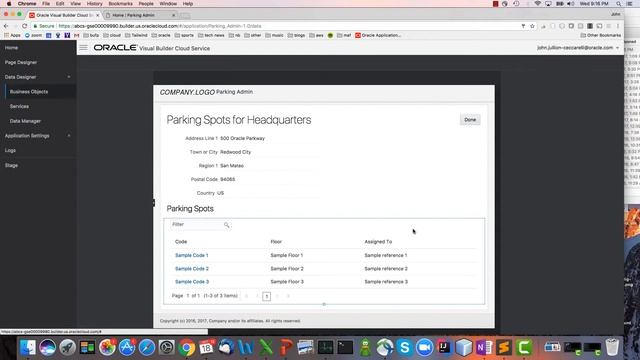The image size is (640, 360).
Task: Open Logs in sidebar
Action: click(10, 151)
